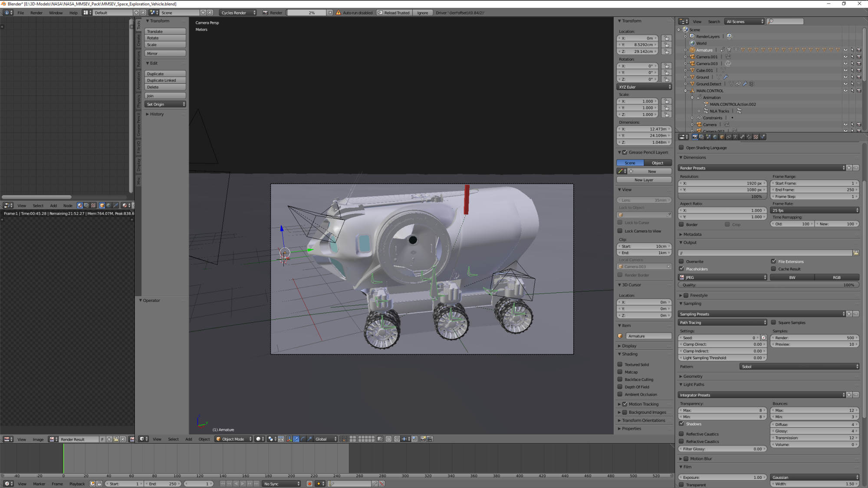The height and width of the screenshot is (488, 868).
Task: Click the Translate button
Action: pyautogui.click(x=165, y=31)
